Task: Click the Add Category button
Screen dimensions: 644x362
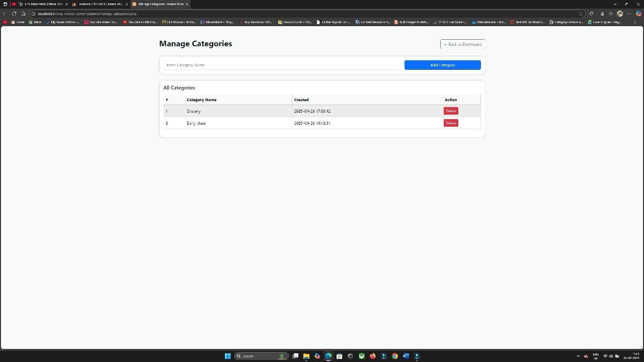Action: (442, 65)
